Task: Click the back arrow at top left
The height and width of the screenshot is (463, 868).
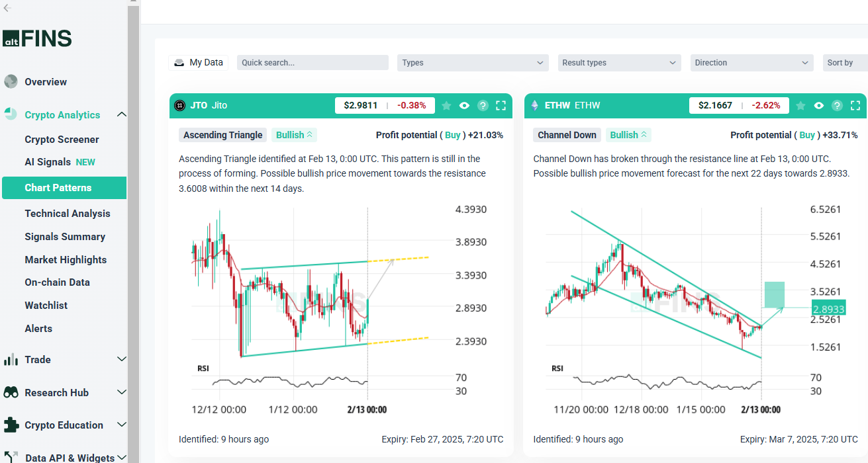Action: coord(7,8)
